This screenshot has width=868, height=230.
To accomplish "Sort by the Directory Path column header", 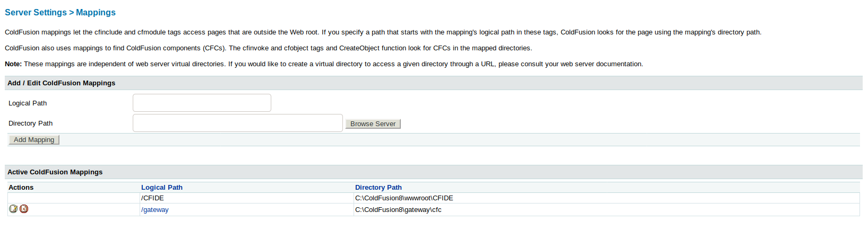I will (x=379, y=187).
